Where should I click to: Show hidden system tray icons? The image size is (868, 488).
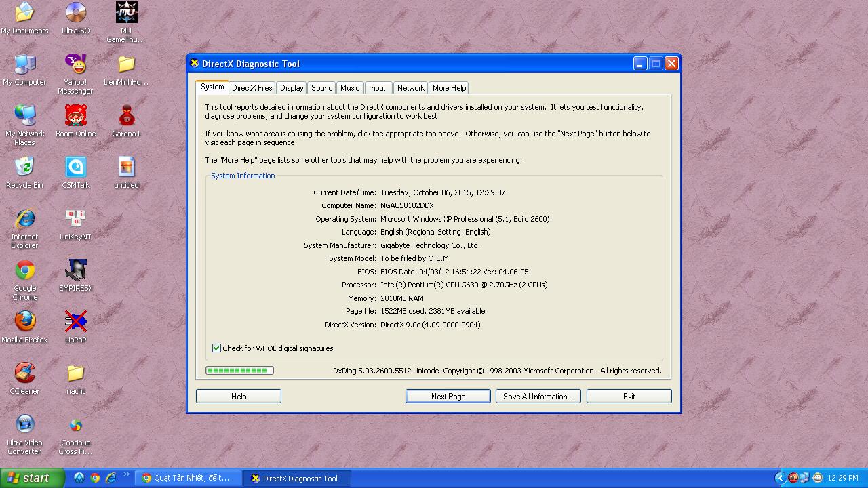click(x=780, y=478)
